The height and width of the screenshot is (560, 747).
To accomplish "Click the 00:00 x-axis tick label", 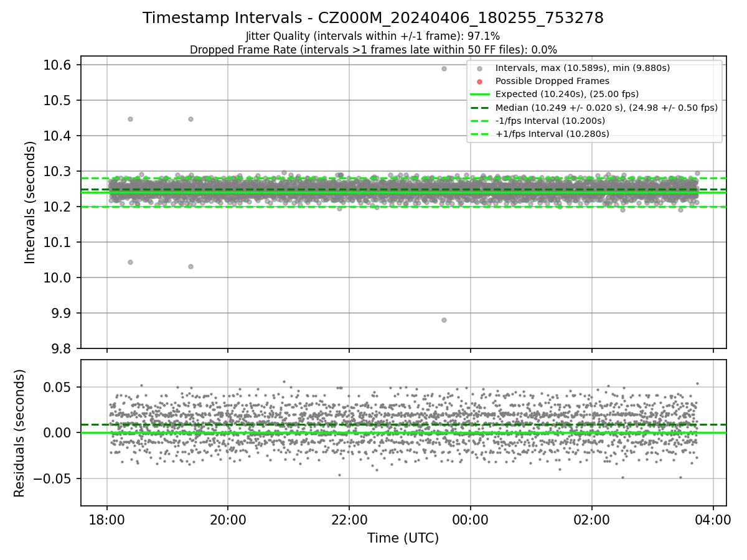I will pyautogui.click(x=470, y=519).
